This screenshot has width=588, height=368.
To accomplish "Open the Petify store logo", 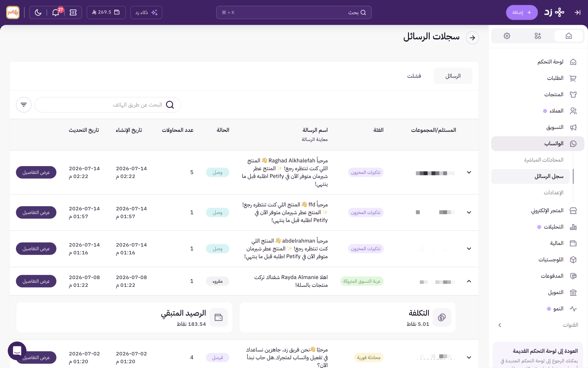I will [13, 12].
